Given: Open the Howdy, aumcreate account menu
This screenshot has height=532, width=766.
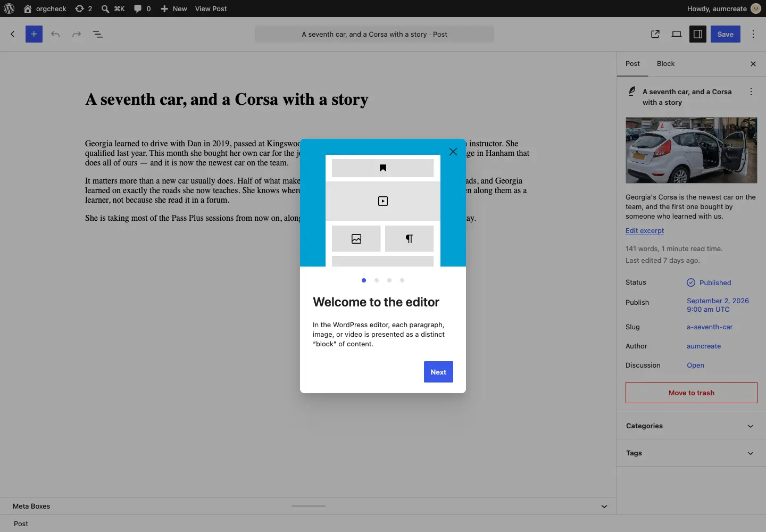Looking at the screenshot, I should click(x=724, y=9).
